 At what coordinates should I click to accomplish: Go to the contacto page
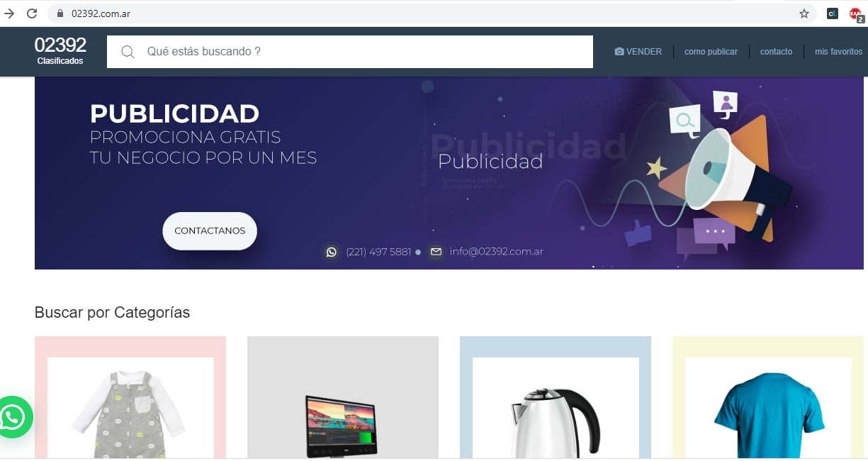(776, 52)
